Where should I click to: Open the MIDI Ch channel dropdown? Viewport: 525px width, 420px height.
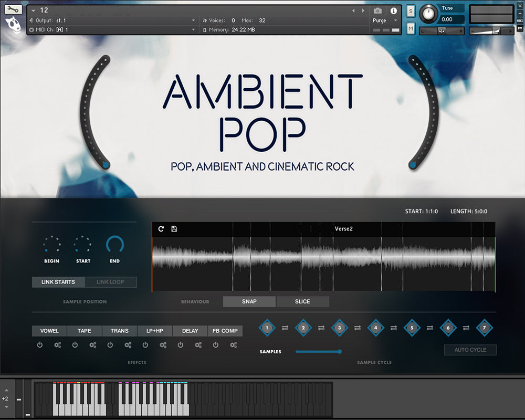113,30
